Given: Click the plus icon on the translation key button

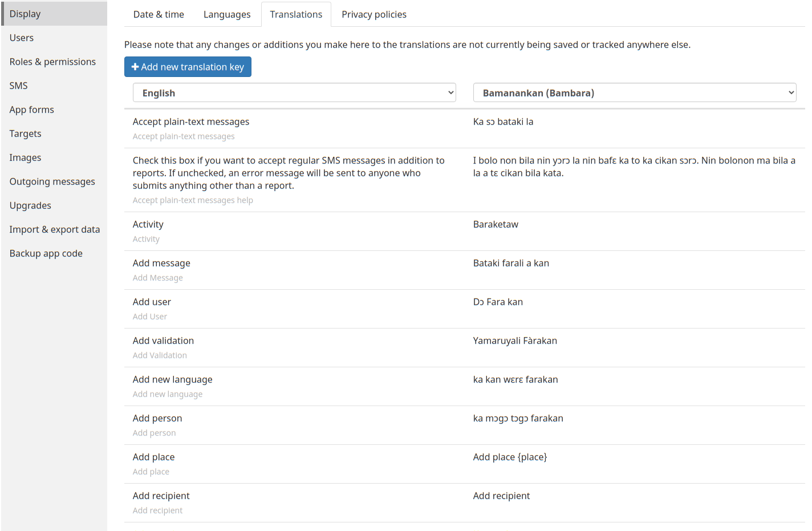Looking at the screenshot, I should pos(136,67).
